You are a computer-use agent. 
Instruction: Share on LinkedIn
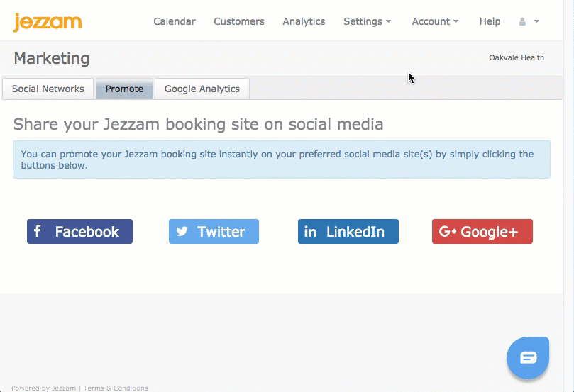348,232
